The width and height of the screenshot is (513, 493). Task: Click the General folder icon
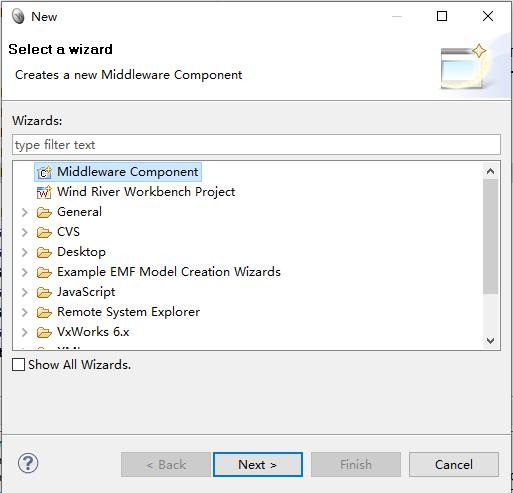pos(44,212)
